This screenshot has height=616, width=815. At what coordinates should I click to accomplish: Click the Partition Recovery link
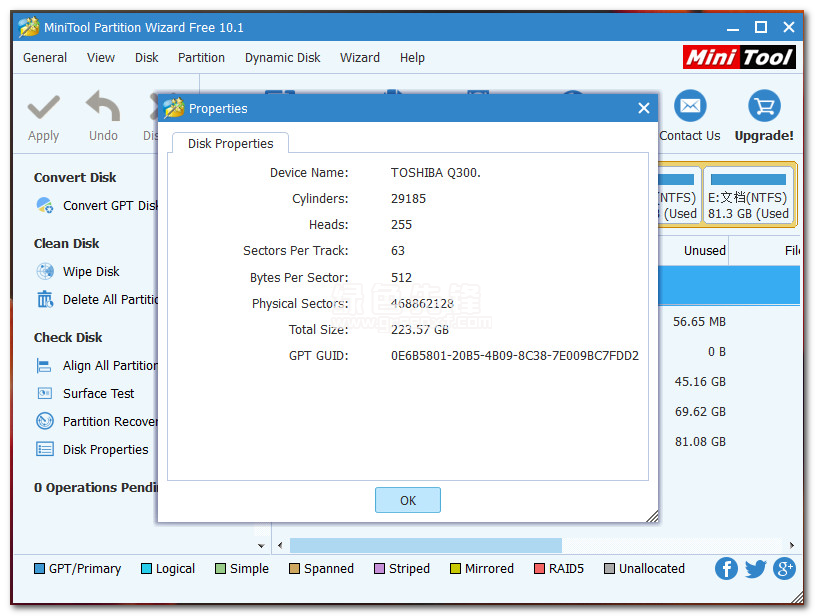tap(110, 422)
